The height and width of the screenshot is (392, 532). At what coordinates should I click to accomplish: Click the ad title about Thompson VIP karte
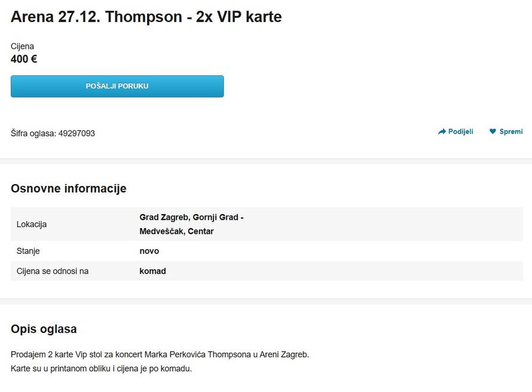coord(146,17)
